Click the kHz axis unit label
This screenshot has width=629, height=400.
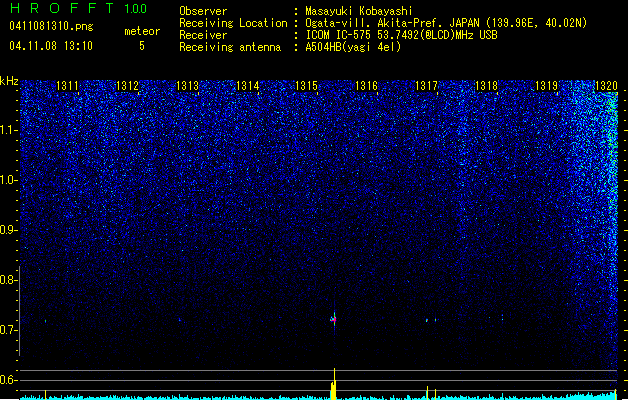point(9,81)
